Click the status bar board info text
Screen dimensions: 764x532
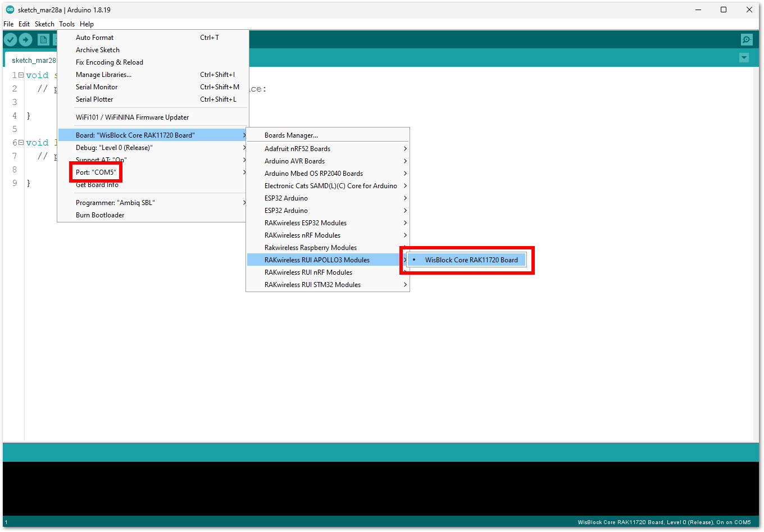664,522
